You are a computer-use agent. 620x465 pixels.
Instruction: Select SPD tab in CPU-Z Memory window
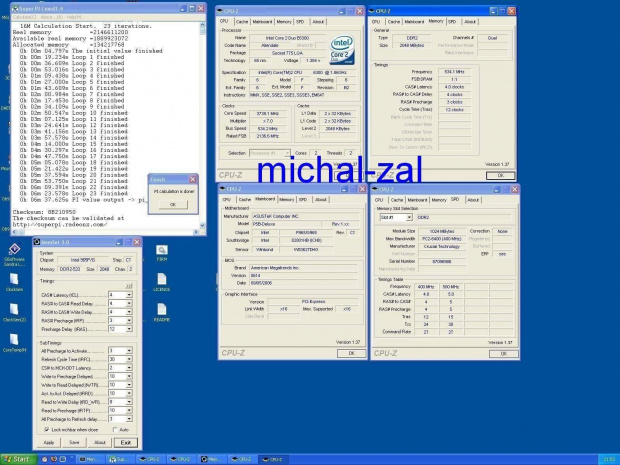452,22
